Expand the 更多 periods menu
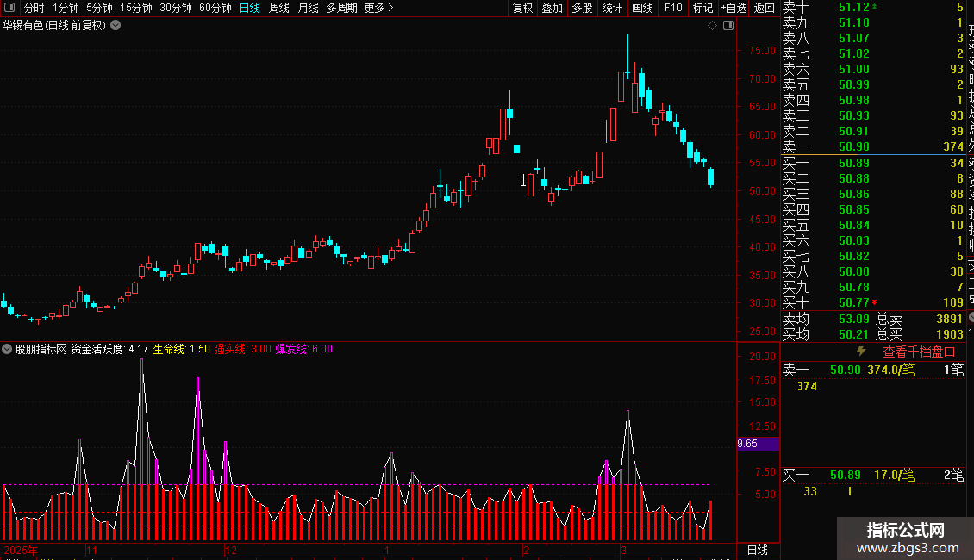 [378, 8]
